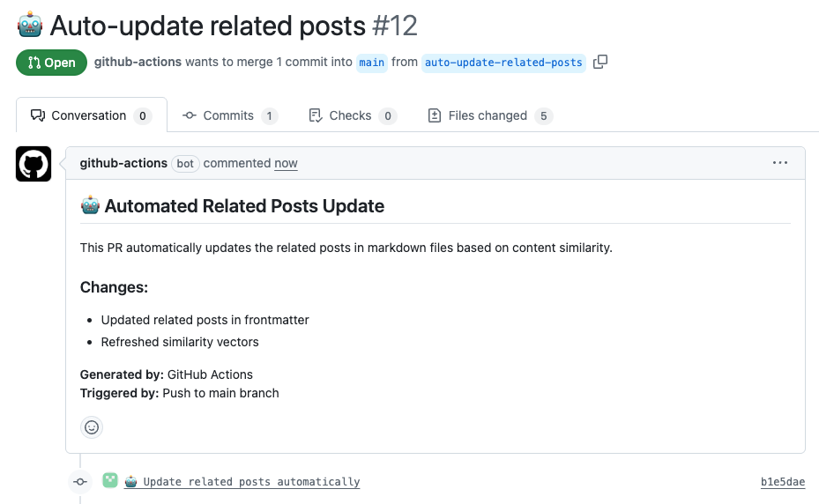
Task: Click the Files changed diff icon
Action: click(x=435, y=115)
